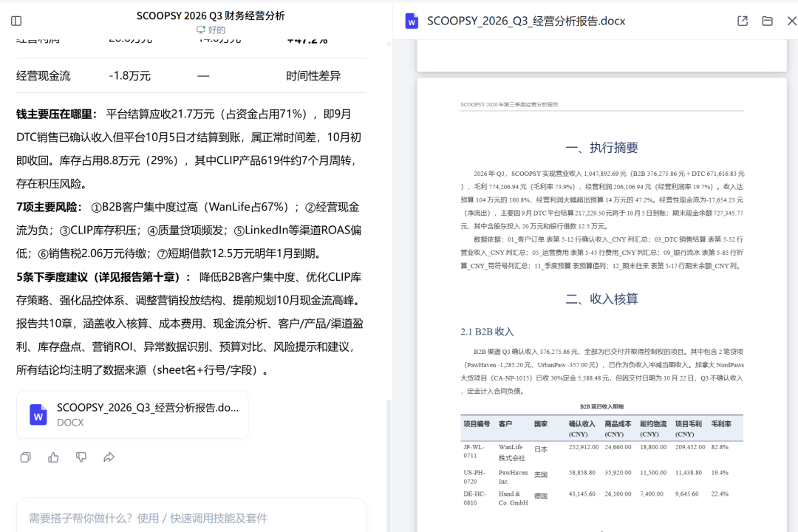Click the 项目编号 column header
The height and width of the screenshot is (532, 798).
(x=477, y=423)
